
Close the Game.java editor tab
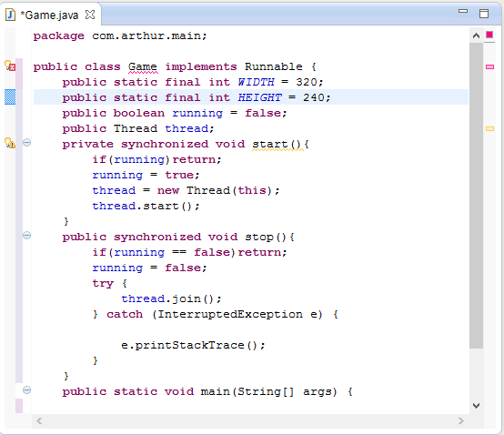pos(90,15)
